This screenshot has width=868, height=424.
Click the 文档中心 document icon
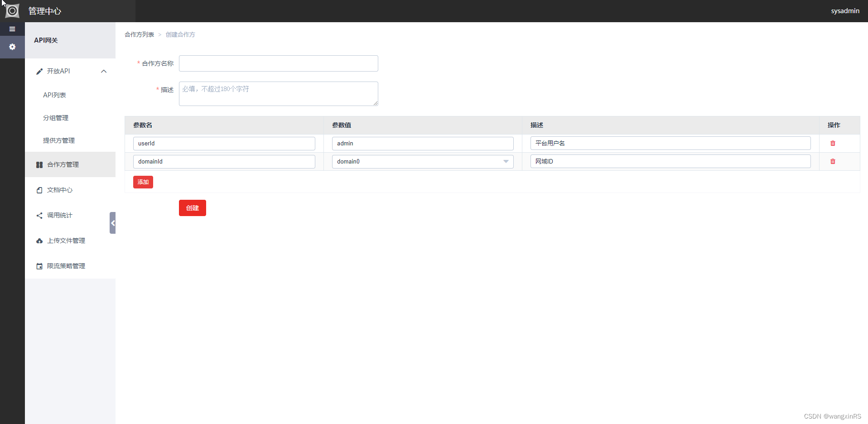pos(39,190)
